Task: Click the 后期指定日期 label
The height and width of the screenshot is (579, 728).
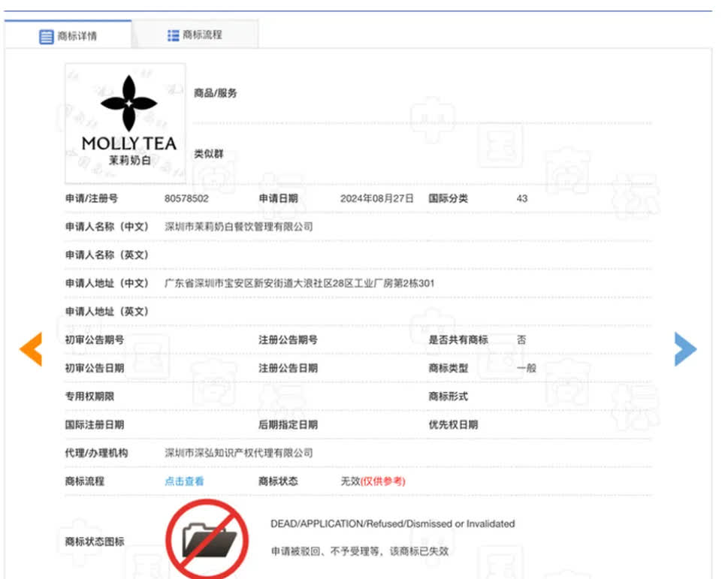Action: (288, 424)
